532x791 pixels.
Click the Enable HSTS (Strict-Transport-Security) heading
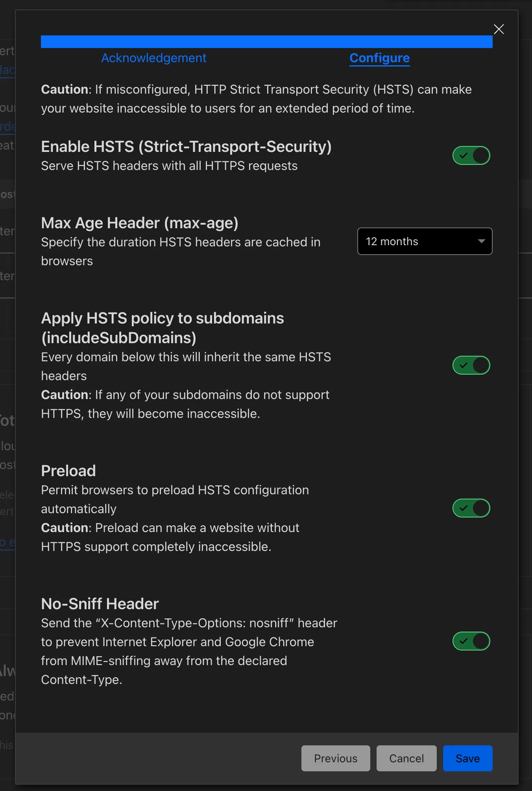point(187,147)
